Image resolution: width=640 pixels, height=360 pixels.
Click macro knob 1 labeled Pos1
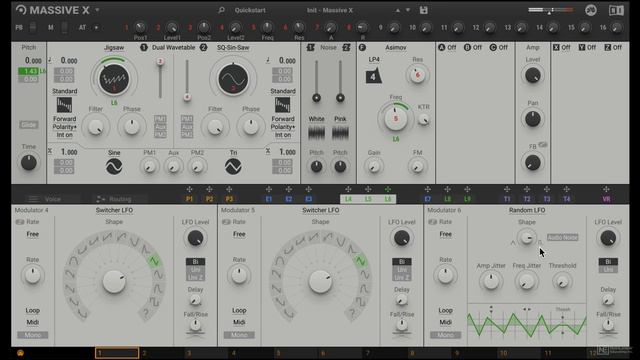point(140,27)
